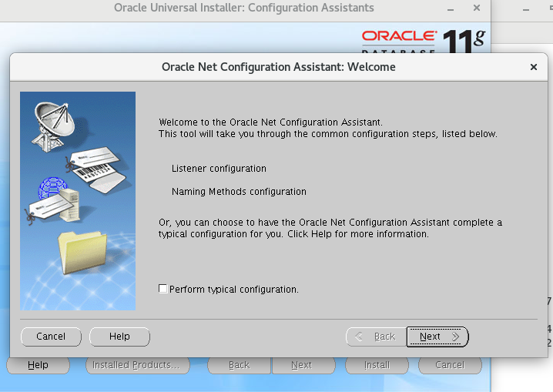Click the satellite dish illustration
Viewport: 553px width, 392px height.
54,126
